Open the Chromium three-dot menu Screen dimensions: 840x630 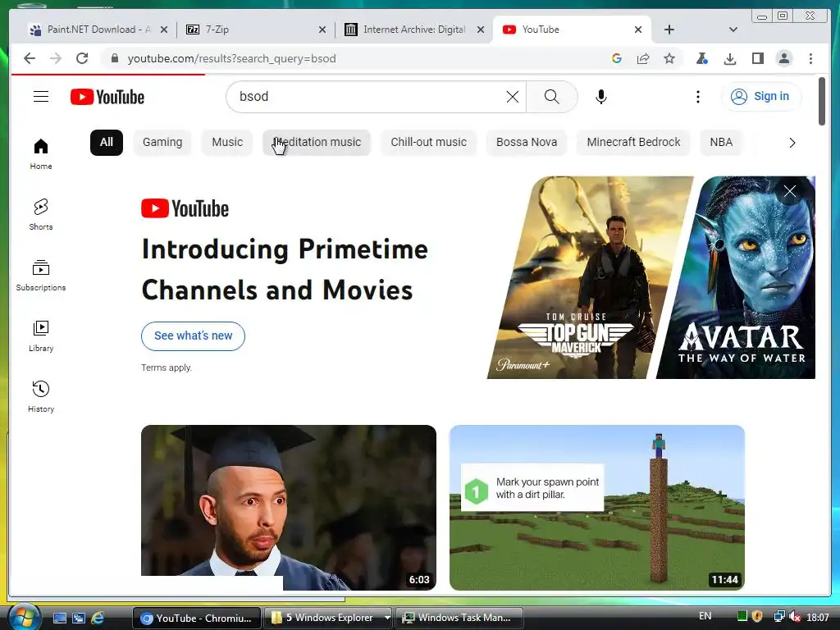[x=810, y=58]
